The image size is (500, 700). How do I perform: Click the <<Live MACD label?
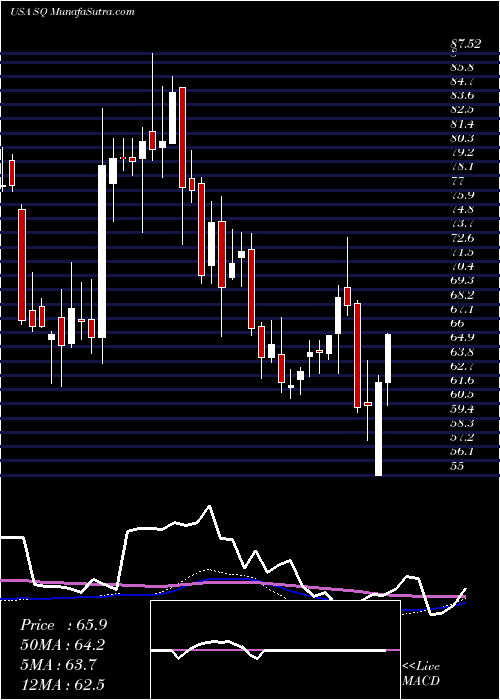pos(421,674)
